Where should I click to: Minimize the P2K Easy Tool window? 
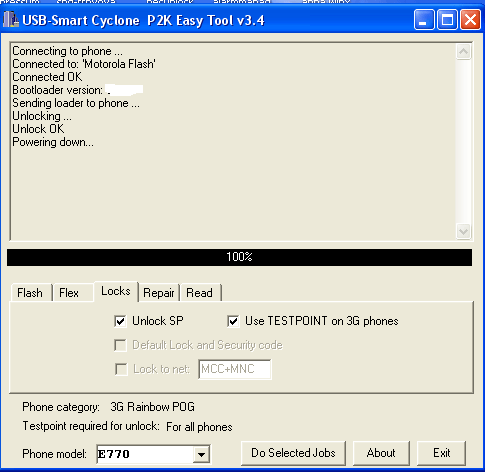coord(424,20)
